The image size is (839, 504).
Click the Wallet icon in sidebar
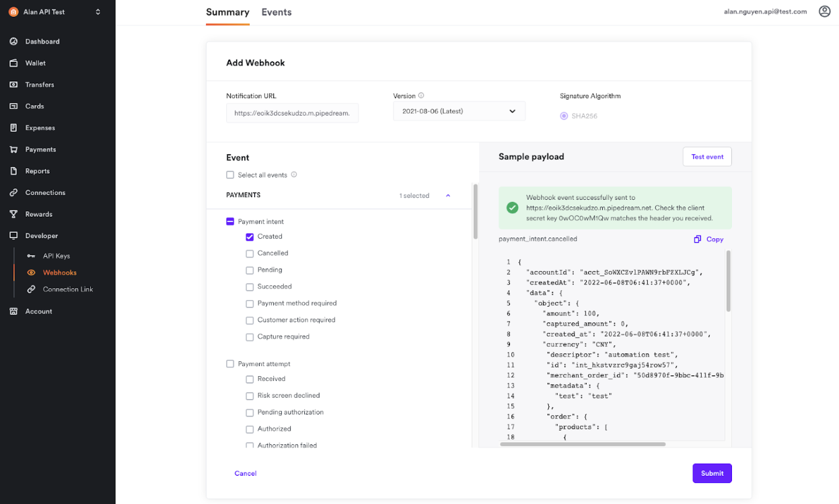[x=13, y=63]
